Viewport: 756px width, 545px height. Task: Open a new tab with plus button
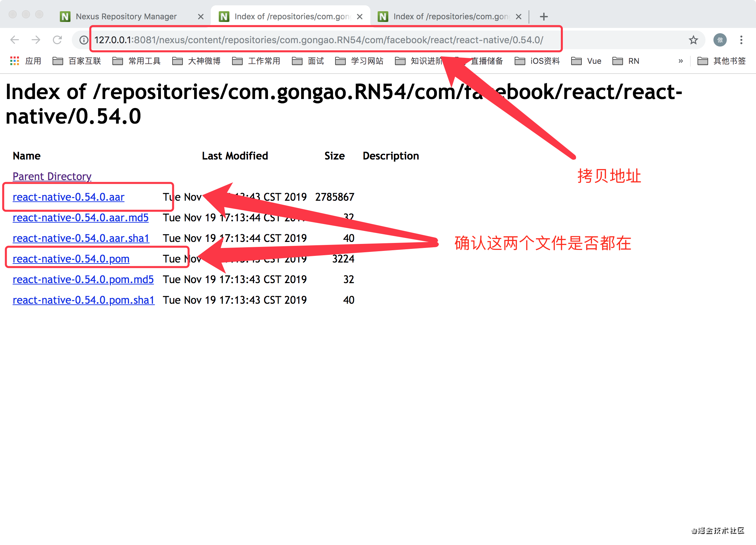(x=544, y=16)
